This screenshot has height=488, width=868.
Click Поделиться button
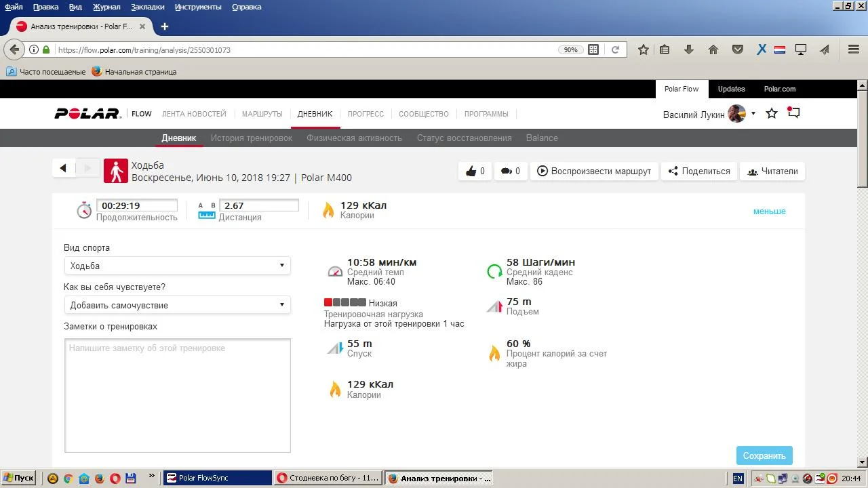(699, 171)
